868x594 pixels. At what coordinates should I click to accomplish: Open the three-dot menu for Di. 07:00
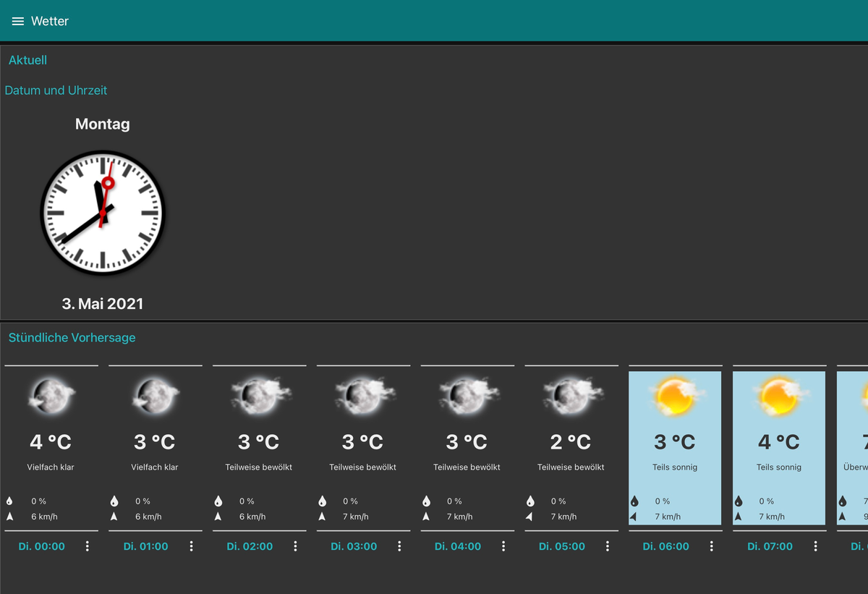pos(817,546)
